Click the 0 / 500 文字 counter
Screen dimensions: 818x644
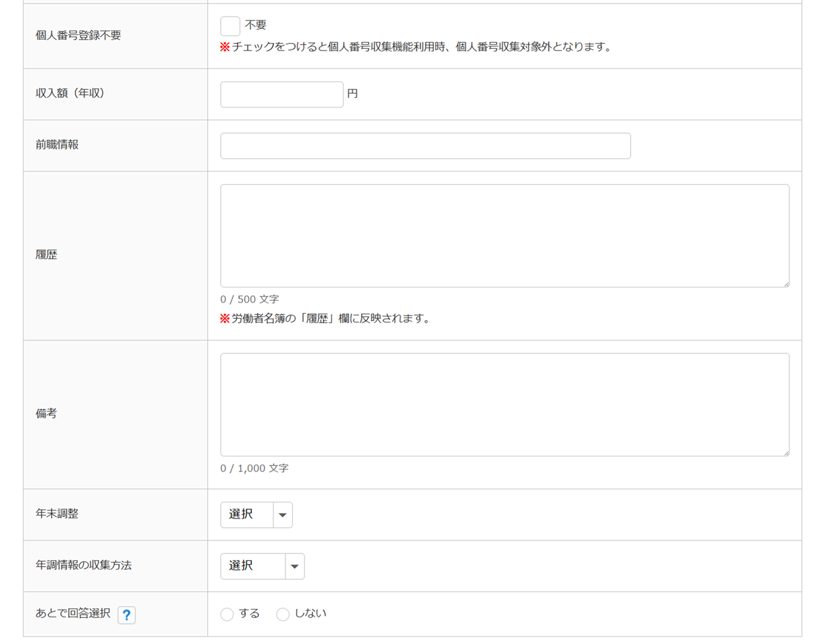point(249,299)
